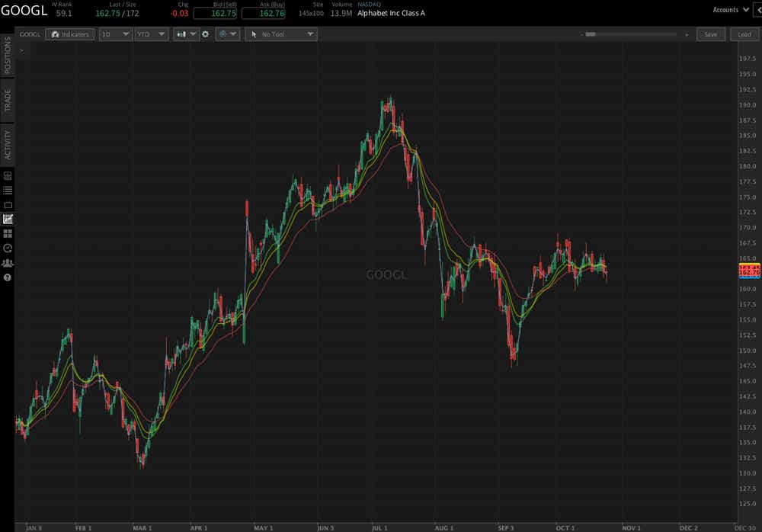The image size is (762, 532).
Task: Click the volume value 13.9M
Action: (x=341, y=13)
